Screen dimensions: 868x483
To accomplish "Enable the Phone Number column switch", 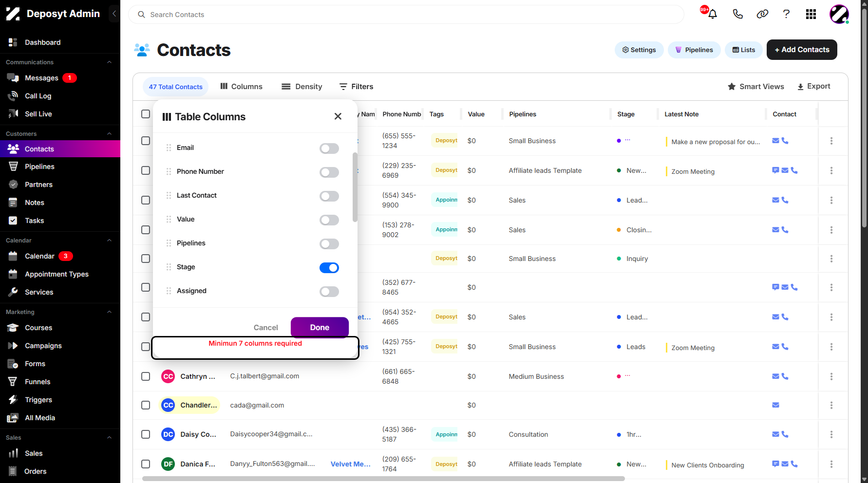I will (329, 172).
